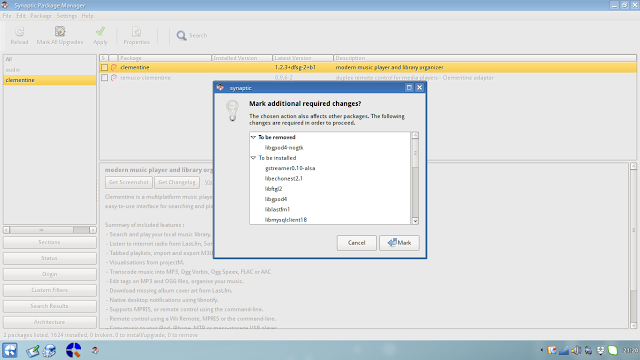Click the dialog list vertical scrollbar thumb

pyautogui.click(x=415, y=153)
